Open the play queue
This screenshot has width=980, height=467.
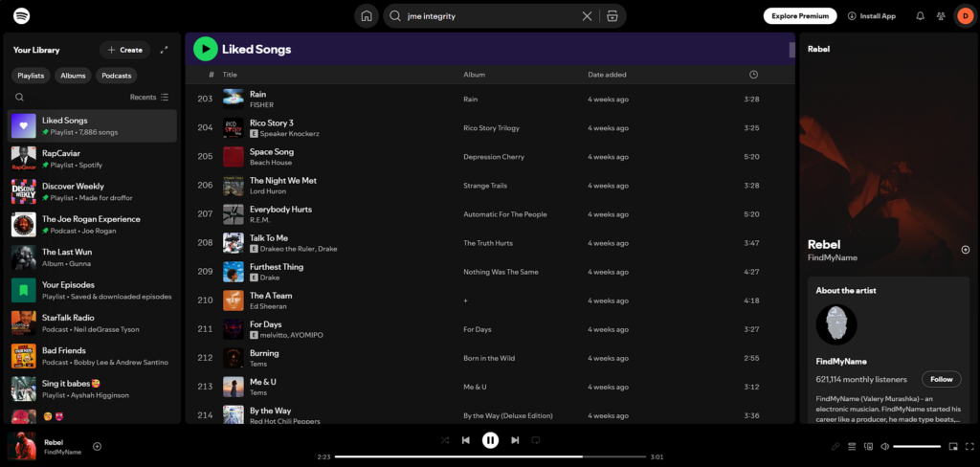(851, 446)
